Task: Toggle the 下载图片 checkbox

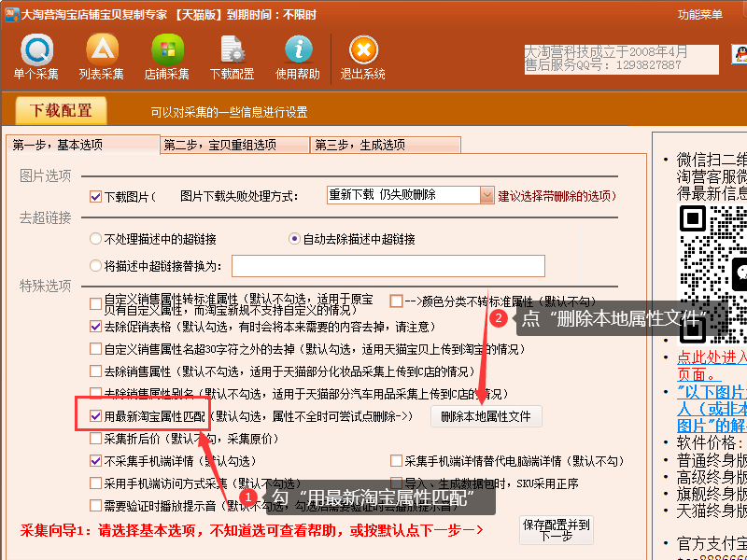Action: (95, 197)
